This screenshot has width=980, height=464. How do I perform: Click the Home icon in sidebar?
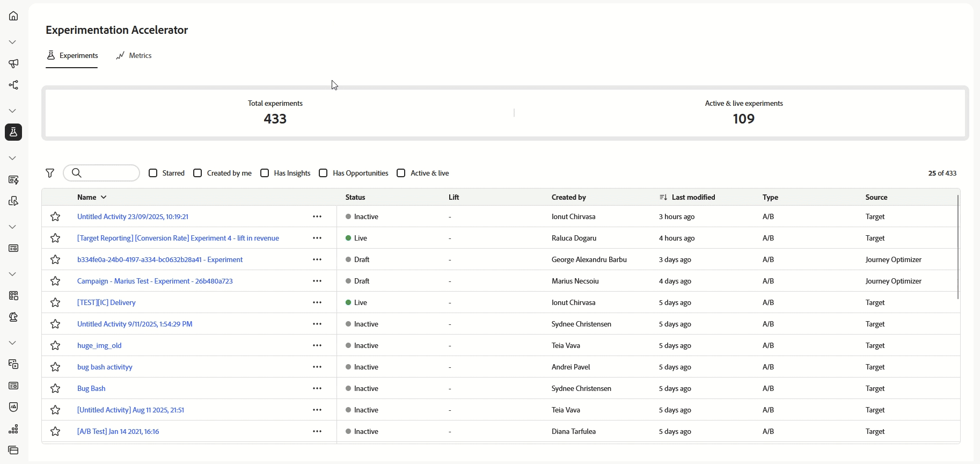click(13, 16)
